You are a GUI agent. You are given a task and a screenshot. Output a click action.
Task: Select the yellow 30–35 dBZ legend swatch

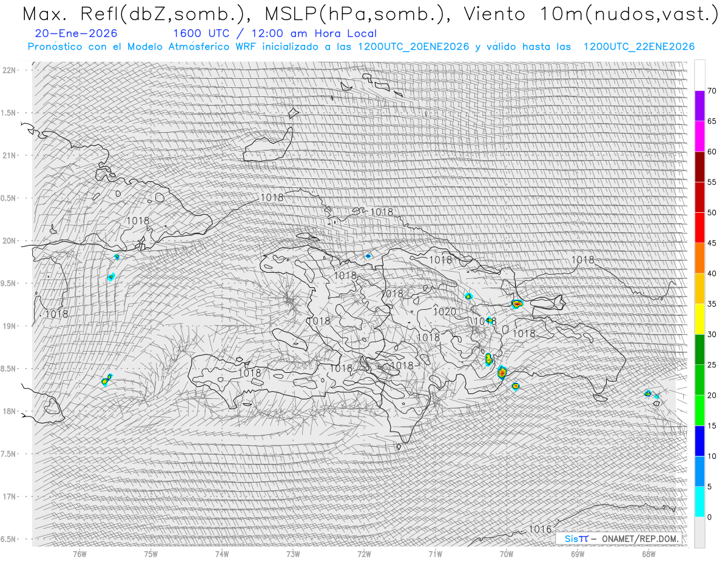click(x=699, y=319)
